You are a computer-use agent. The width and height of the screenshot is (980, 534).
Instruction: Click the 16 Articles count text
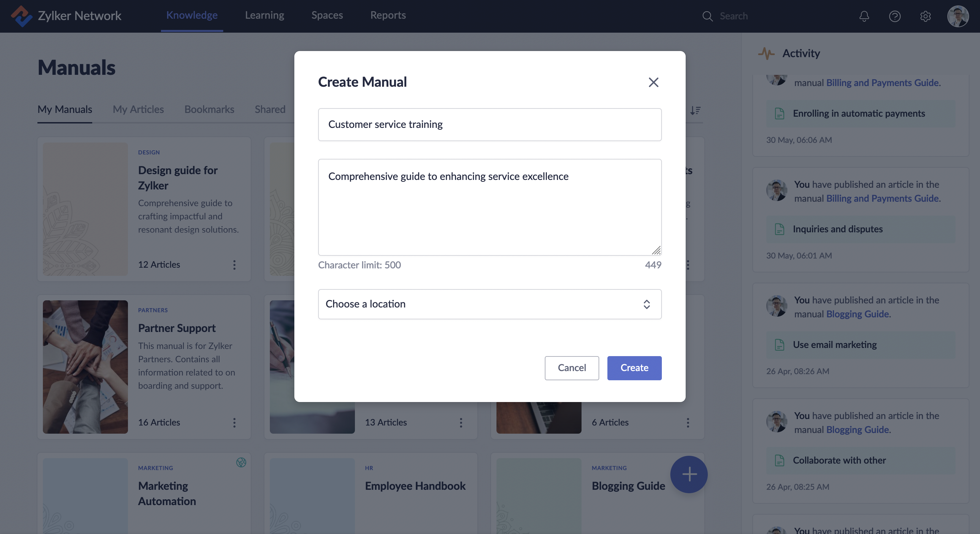pyautogui.click(x=159, y=422)
